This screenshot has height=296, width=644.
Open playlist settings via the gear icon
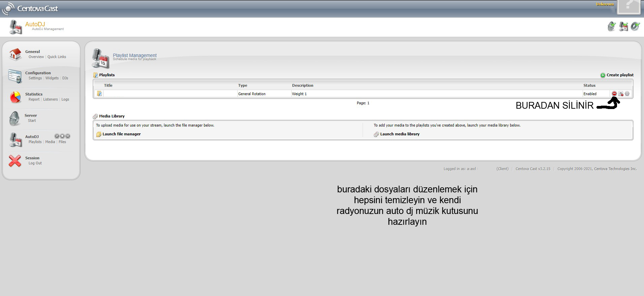(627, 94)
